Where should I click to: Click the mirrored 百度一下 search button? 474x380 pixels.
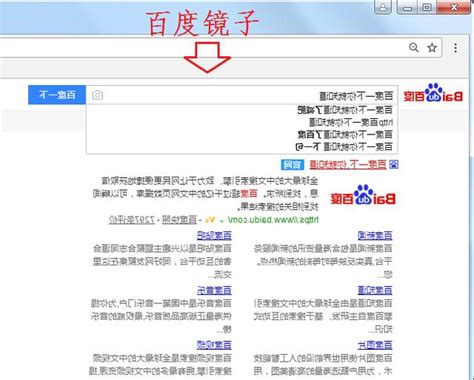point(57,95)
